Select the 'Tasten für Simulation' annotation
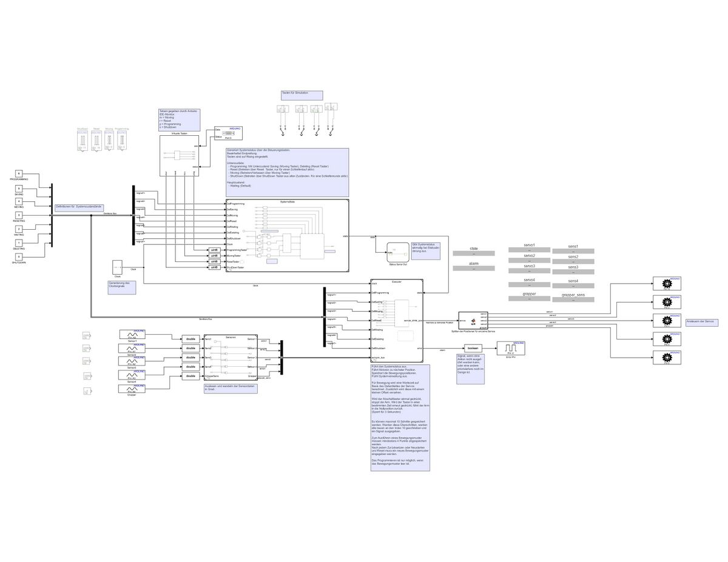728x562 pixels. [x=302, y=95]
